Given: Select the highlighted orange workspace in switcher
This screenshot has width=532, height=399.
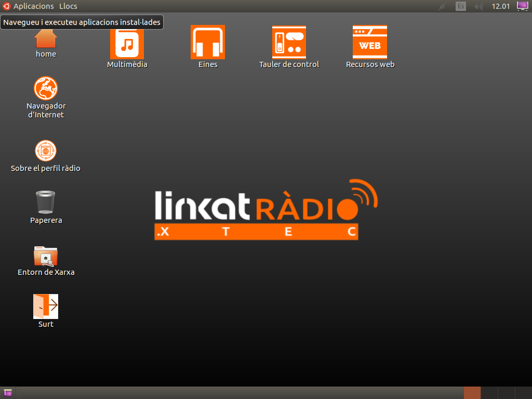Looking at the screenshot, I should 472,393.
